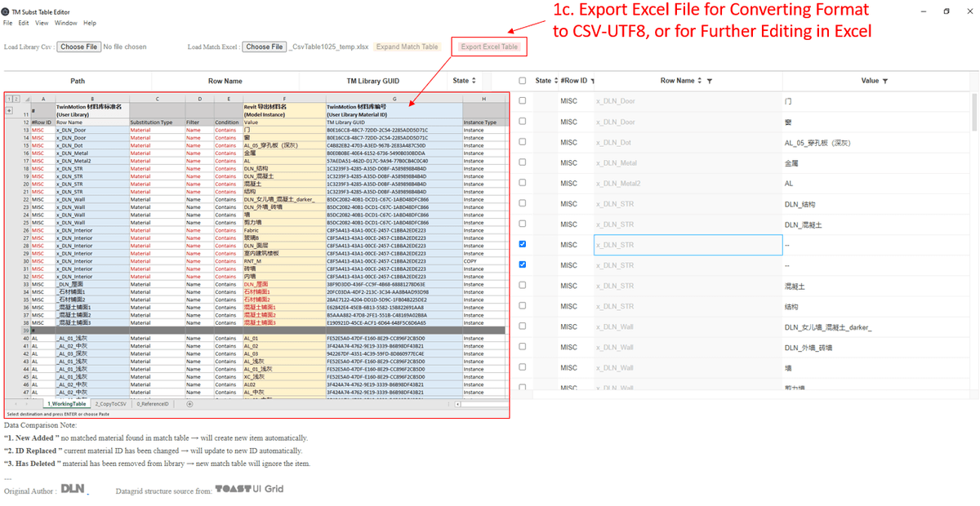Click Excel cell 'COPY' in Instance Type

click(x=485, y=261)
